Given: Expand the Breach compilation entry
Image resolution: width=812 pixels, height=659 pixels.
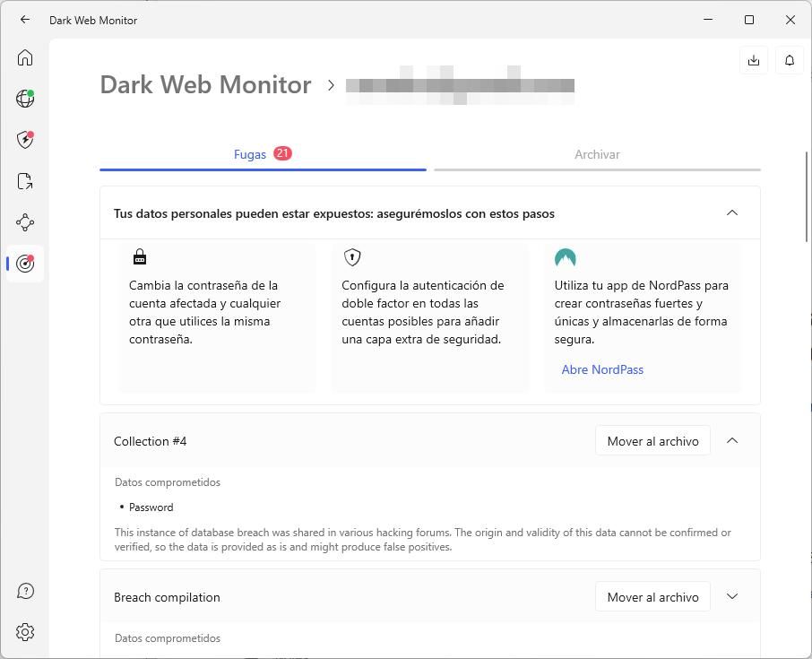Looking at the screenshot, I should (x=732, y=597).
